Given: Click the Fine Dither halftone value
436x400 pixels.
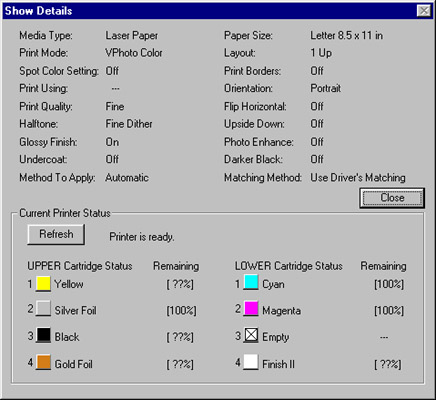Looking at the screenshot, I should click(129, 124).
